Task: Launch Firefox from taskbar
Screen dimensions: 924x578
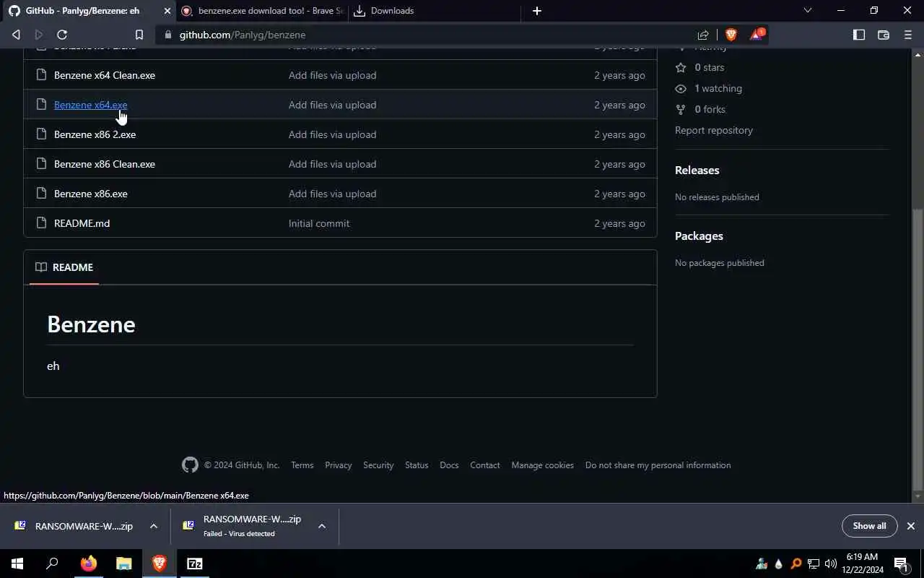Action: coord(88,564)
